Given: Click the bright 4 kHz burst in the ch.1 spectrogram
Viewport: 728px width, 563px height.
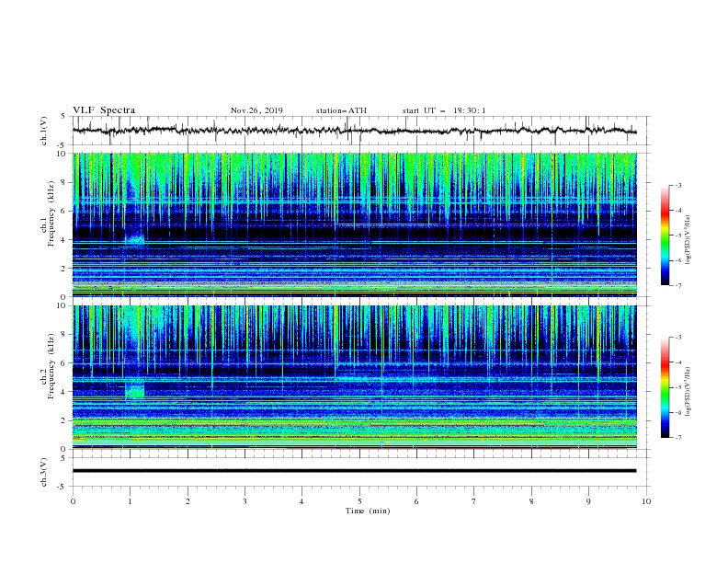Looking at the screenshot, I should (x=135, y=240).
